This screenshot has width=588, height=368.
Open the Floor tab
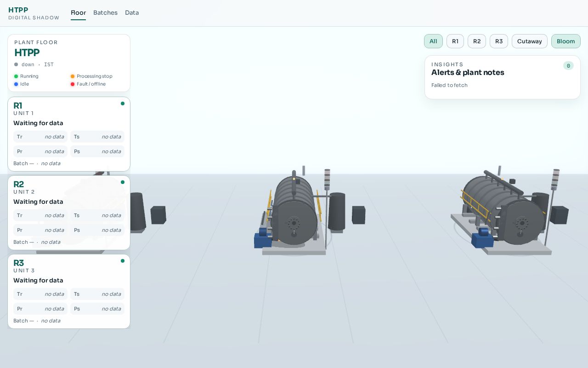(78, 13)
